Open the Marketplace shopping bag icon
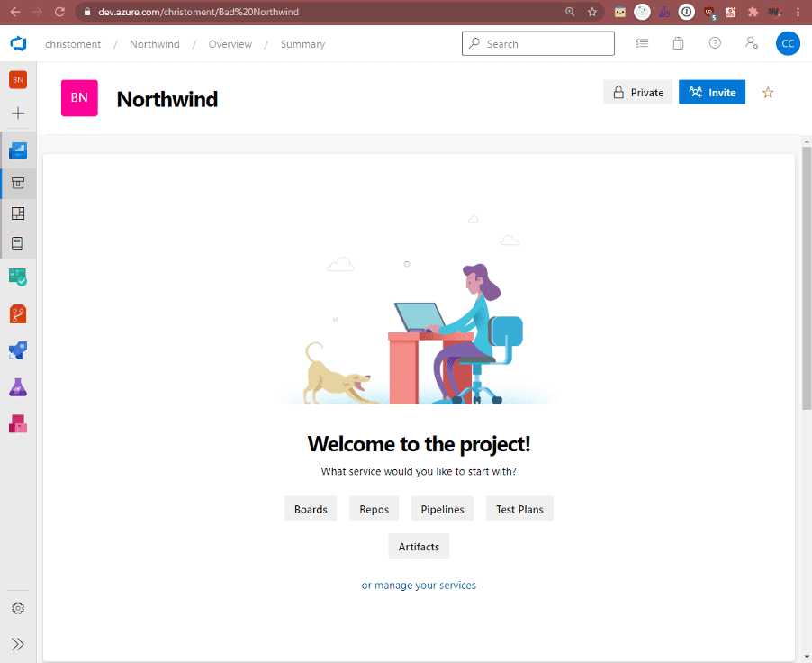 pyautogui.click(x=678, y=43)
